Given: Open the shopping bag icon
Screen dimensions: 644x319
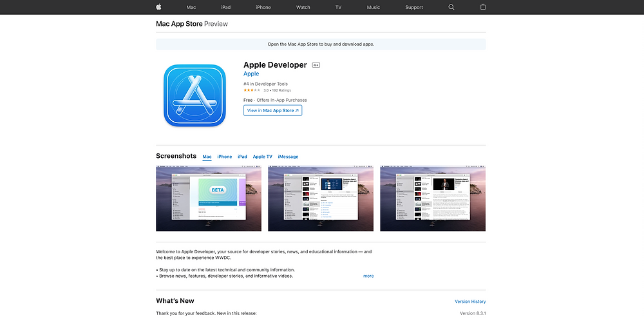Looking at the screenshot, I should click(483, 7).
